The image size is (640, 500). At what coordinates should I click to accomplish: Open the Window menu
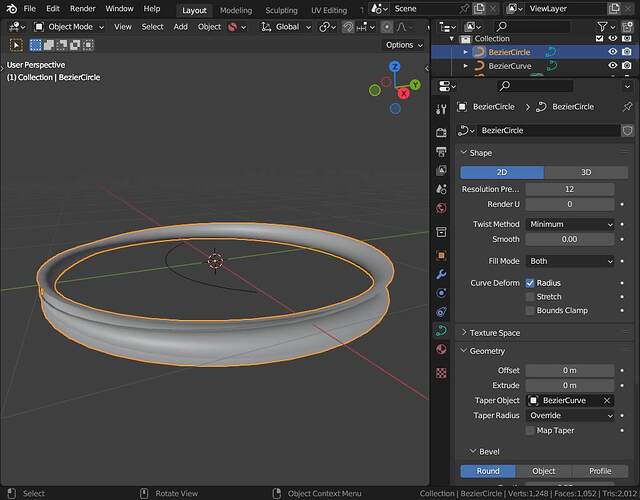(119, 9)
